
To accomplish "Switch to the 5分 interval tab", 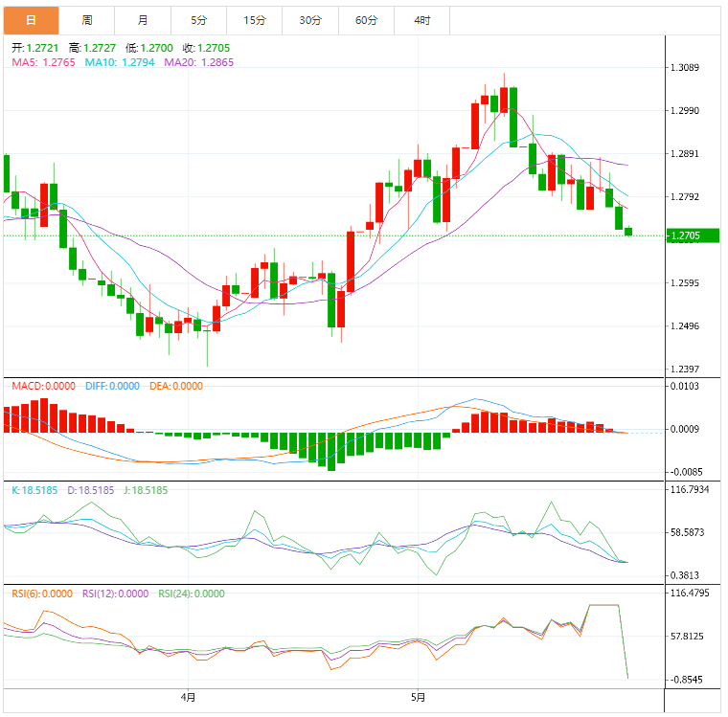I will (x=198, y=20).
